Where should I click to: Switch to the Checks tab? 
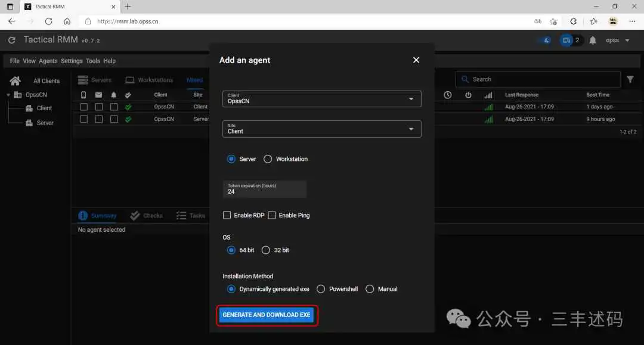(x=147, y=215)
